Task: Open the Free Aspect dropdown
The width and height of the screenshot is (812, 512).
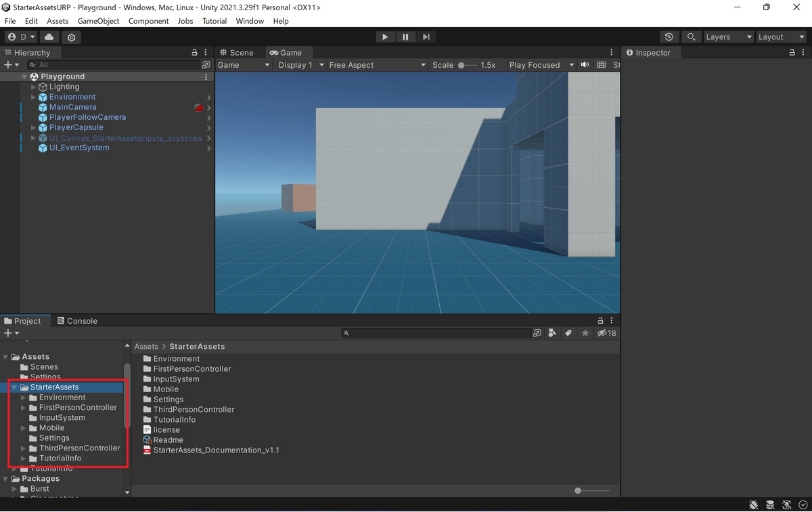Action: click(x=377, y=65)
